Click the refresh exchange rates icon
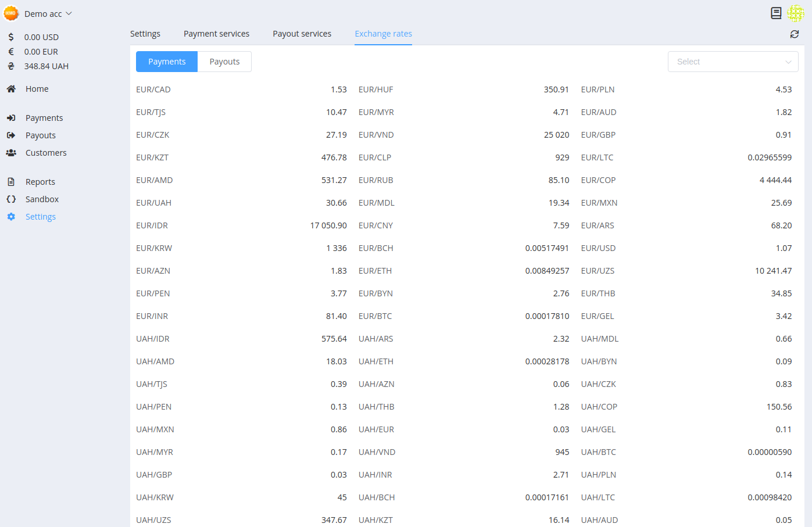This screenshot has width=812, height=527. click(x=794, y=34)
